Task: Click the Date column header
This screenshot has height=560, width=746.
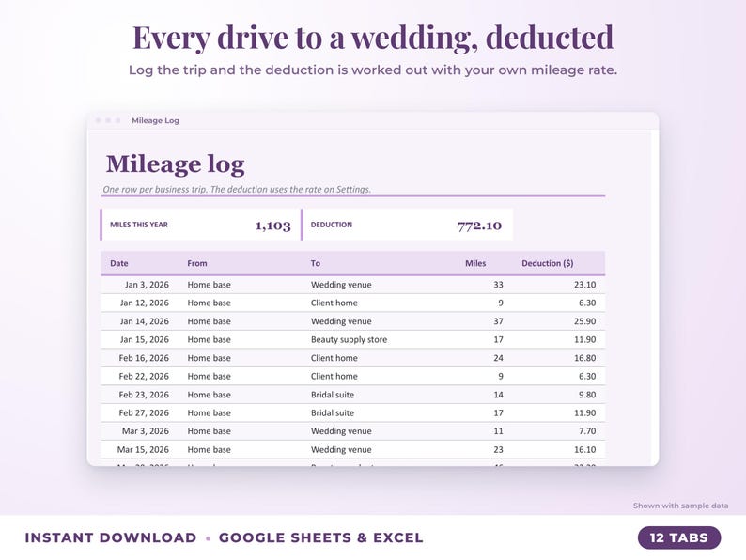Action: tap(119, 263)
